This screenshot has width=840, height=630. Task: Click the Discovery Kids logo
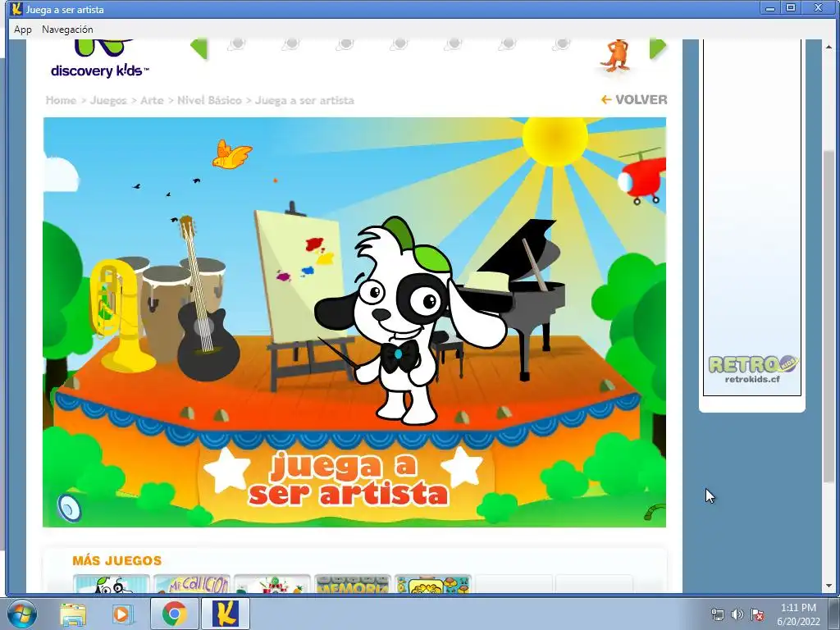click(99, 59)
